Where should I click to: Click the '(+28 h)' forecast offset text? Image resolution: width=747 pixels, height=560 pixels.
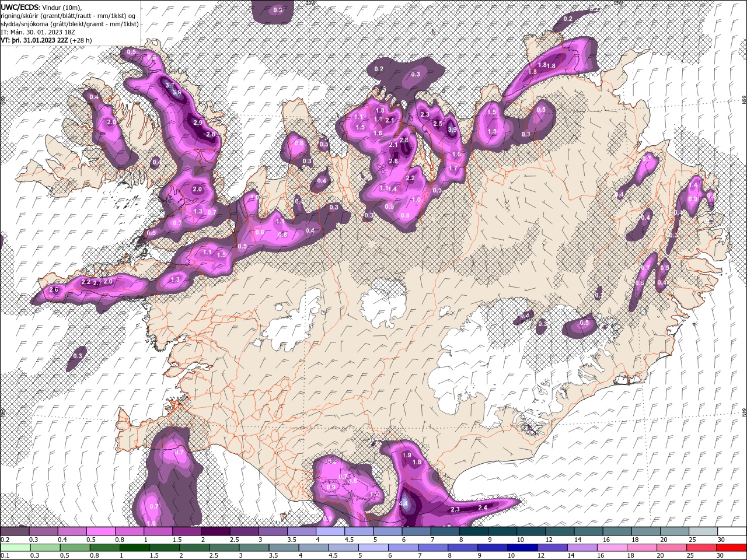(81, 40)
